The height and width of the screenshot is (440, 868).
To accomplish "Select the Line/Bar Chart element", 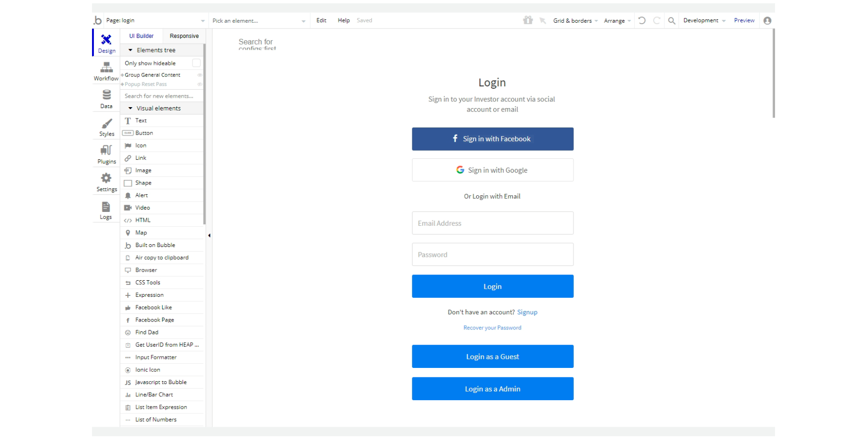I will pyautogui.click(x=162, y=394).
